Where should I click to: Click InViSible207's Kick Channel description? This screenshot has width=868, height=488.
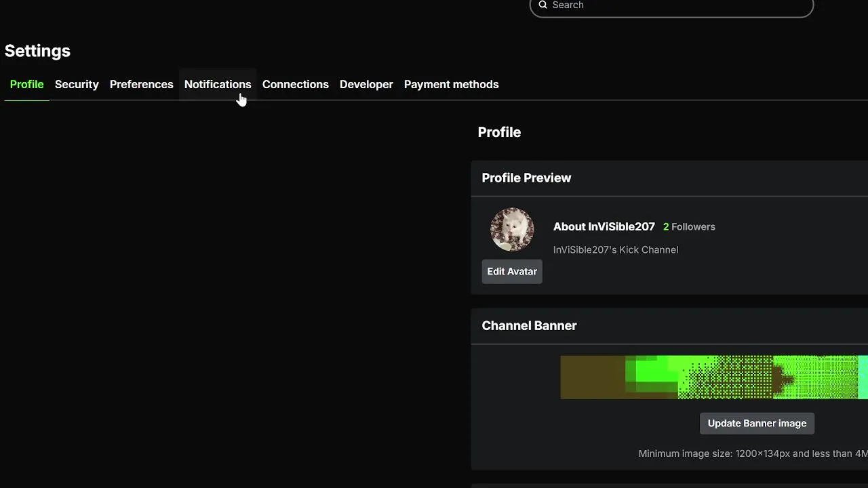tap(615, 249)
